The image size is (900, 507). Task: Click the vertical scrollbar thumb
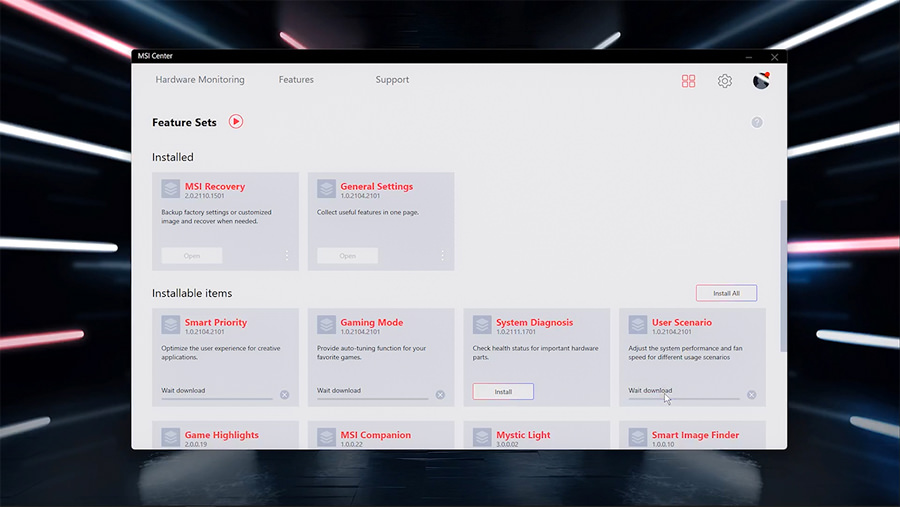pyautogui.click(x=783, y=276)
